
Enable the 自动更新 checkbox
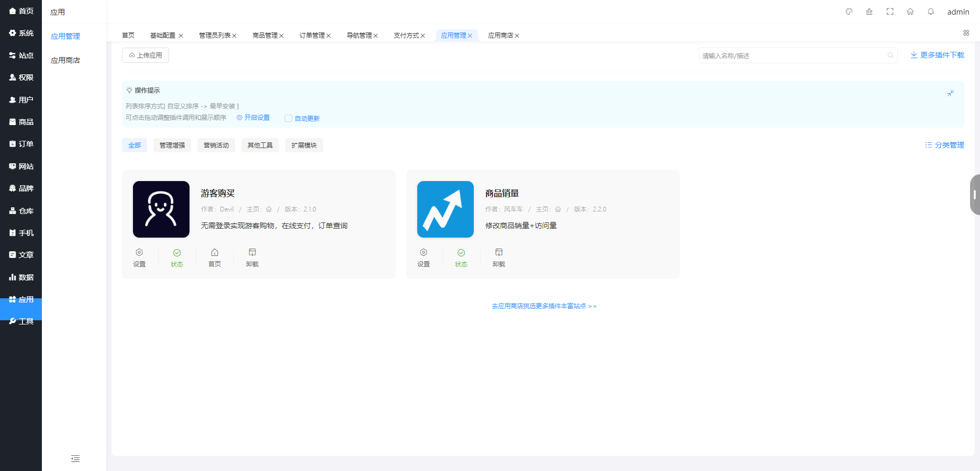click(288, 118)
